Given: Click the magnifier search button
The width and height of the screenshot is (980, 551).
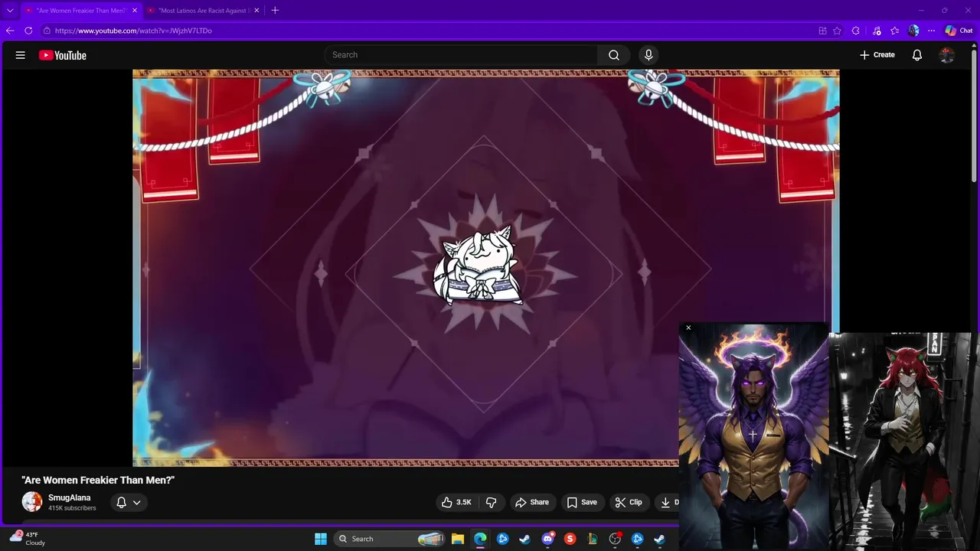Looking at the screenshot, I should click(614, 55).
